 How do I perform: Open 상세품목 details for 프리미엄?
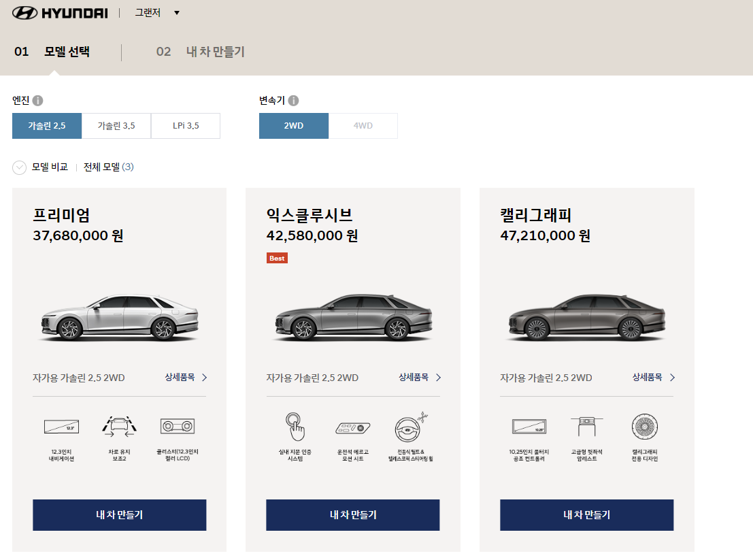180,378
